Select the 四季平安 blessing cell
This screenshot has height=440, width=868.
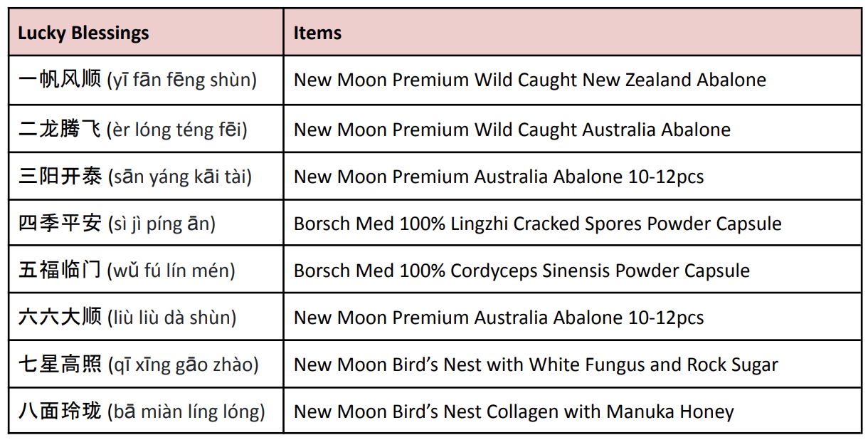tap(146, 223)
